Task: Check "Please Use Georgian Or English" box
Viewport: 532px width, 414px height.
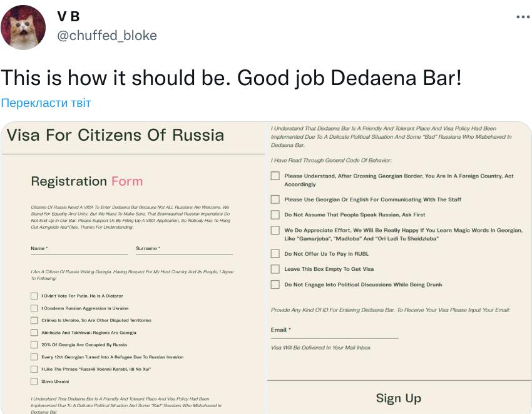Action: click(x=275, y=199)
